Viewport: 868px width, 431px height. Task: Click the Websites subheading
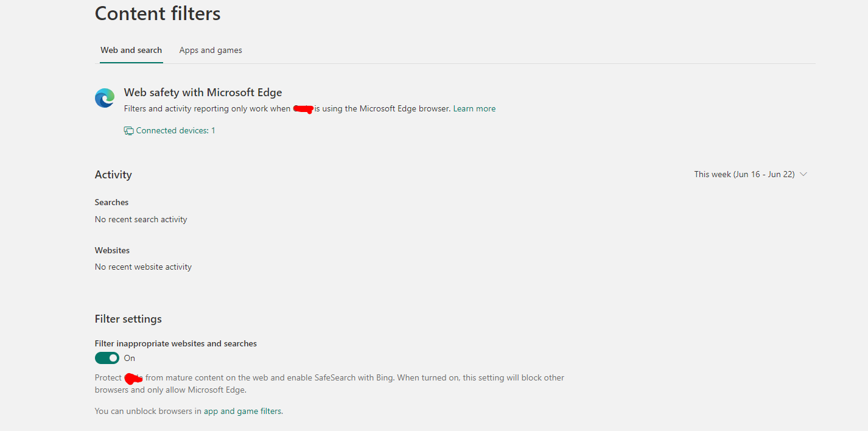pos(113,250)
